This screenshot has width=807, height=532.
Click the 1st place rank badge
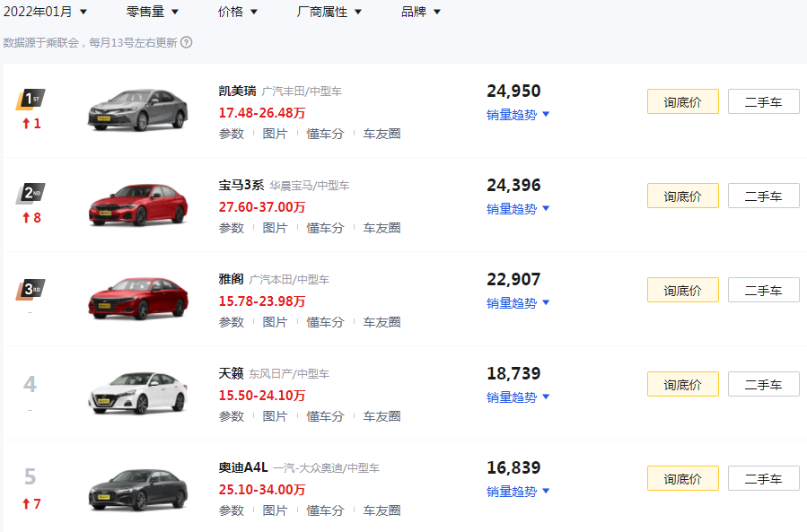click(31, 99)
